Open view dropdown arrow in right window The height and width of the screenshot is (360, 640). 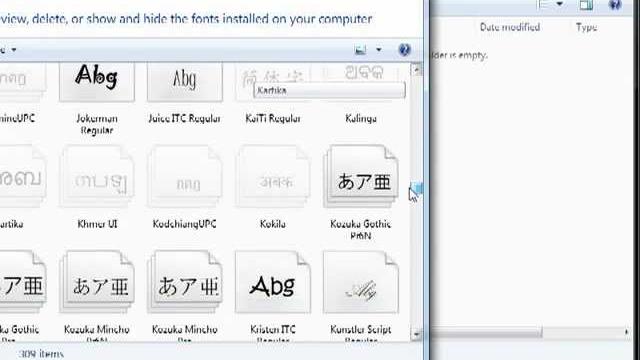560,4
